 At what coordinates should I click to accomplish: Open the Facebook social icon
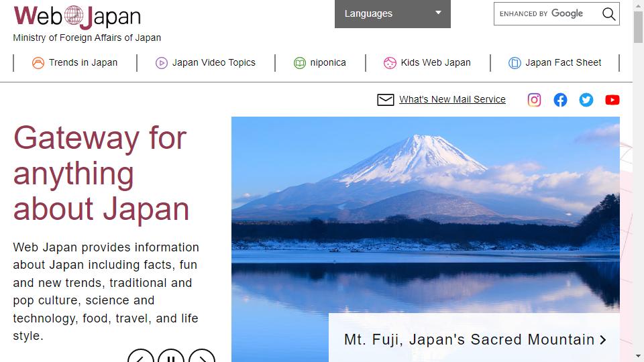(x=560, y=100)
